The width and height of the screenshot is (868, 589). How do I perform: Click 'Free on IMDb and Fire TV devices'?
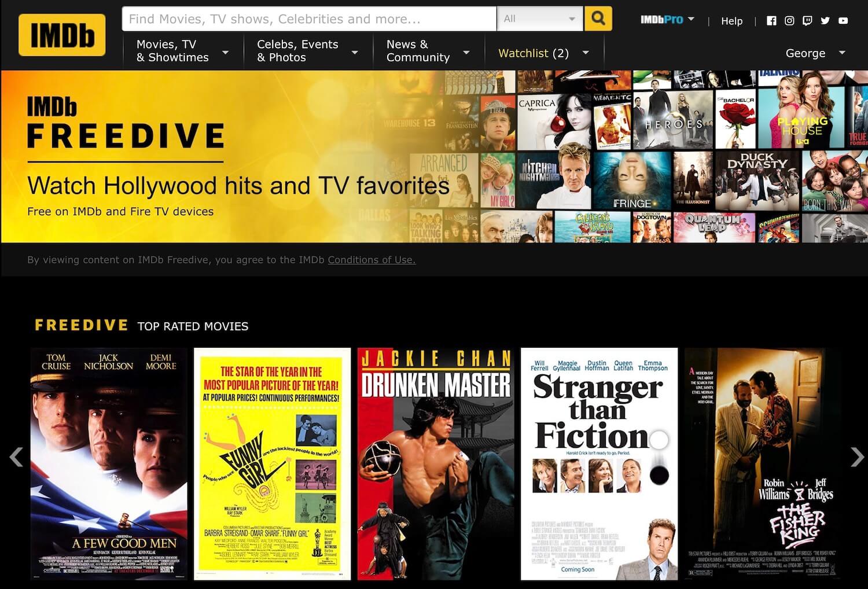[x=120, y=212]
